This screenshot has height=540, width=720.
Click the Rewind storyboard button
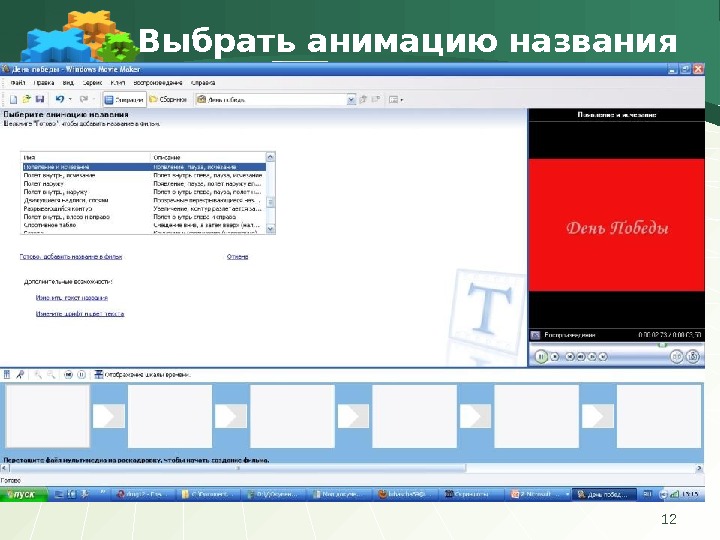(x=68, y=375)
